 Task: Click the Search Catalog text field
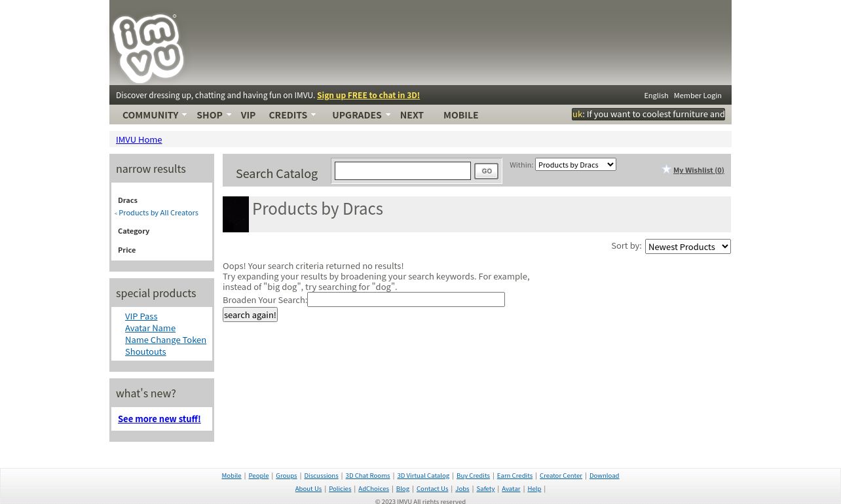(x=402, y=171)
